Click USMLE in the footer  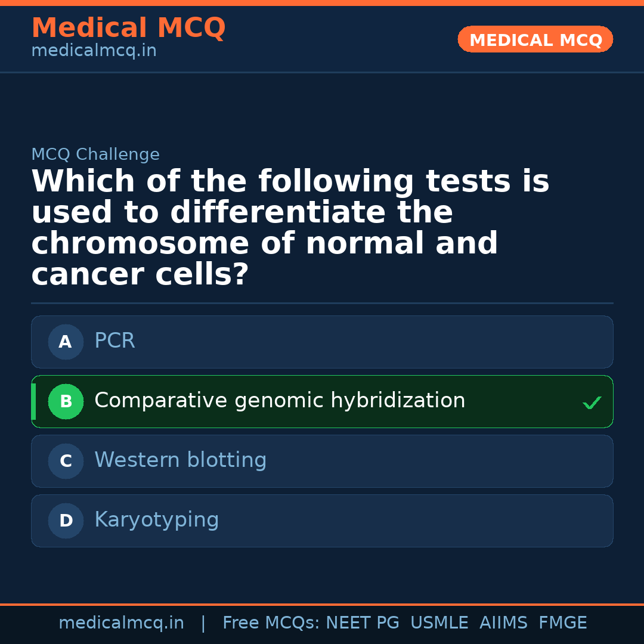[x=439, y=623]
